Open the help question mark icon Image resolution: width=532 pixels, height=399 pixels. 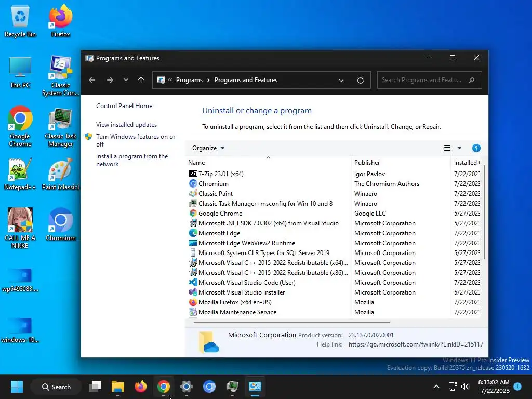[x=476, y=148]
